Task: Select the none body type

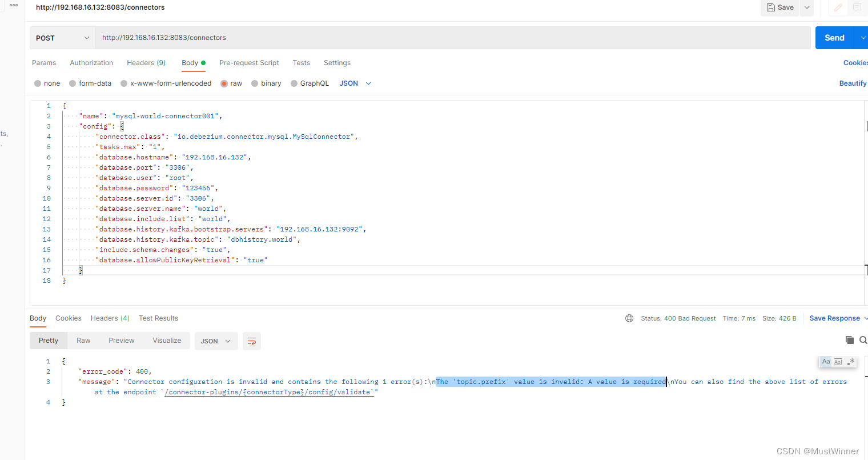Action: point(47,83)
